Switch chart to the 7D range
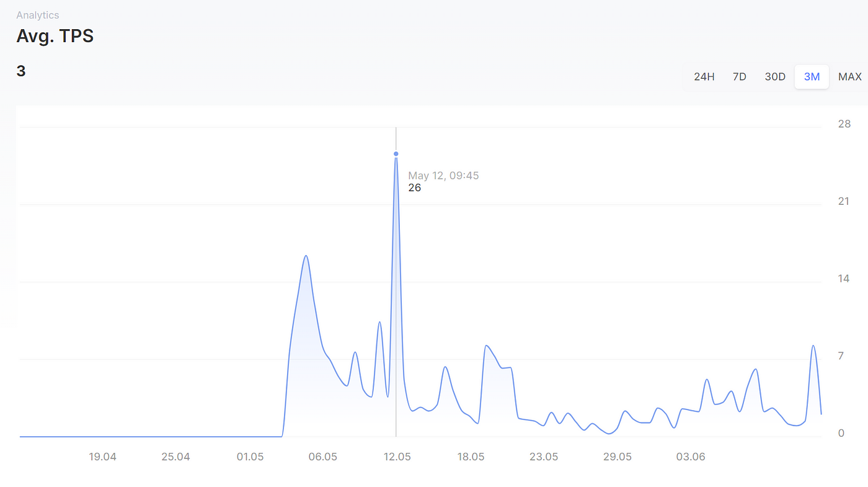868x487 pixels. [739, 77]
